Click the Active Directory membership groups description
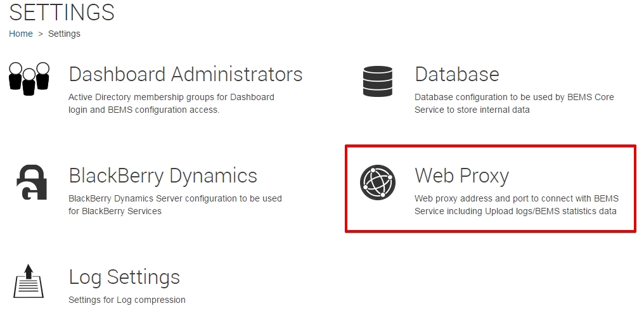 click(171, 103)
